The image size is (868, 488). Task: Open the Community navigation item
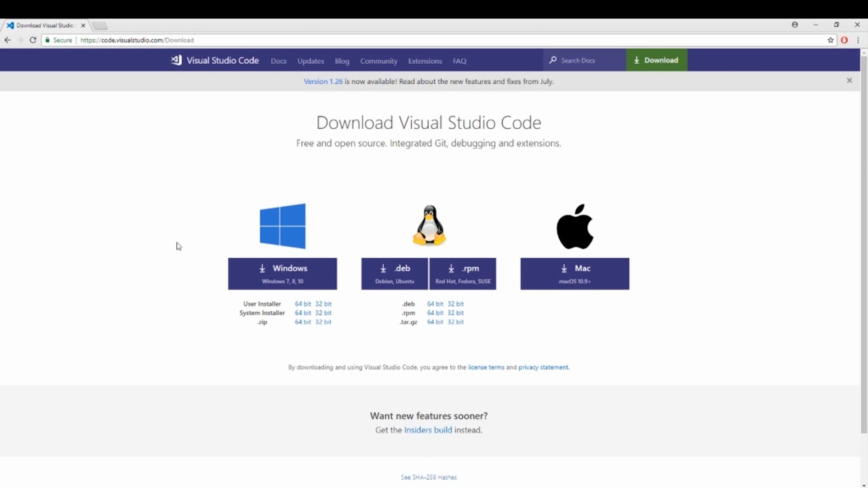pos(378,61)
